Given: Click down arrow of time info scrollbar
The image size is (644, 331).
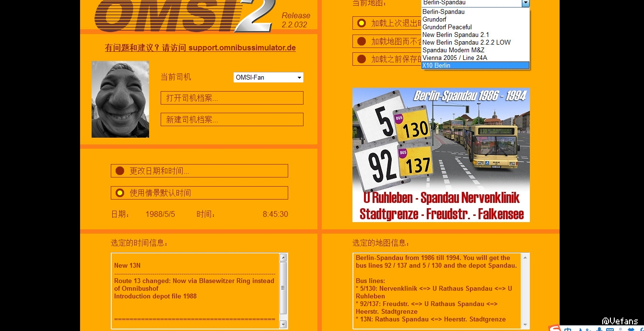Looking at the screenshot, I should click(283, 325).
